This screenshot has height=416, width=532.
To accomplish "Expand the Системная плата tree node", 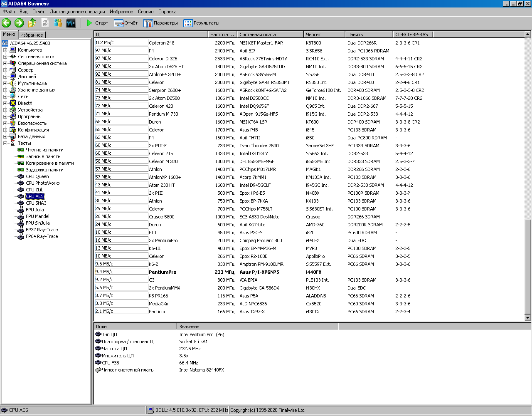I will (5, 57).
